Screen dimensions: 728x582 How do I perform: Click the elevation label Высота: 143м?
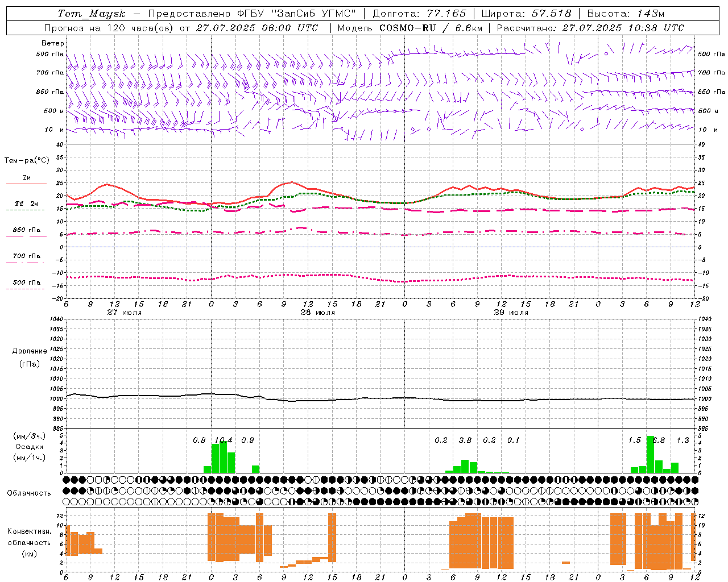(x=626, y=14)
